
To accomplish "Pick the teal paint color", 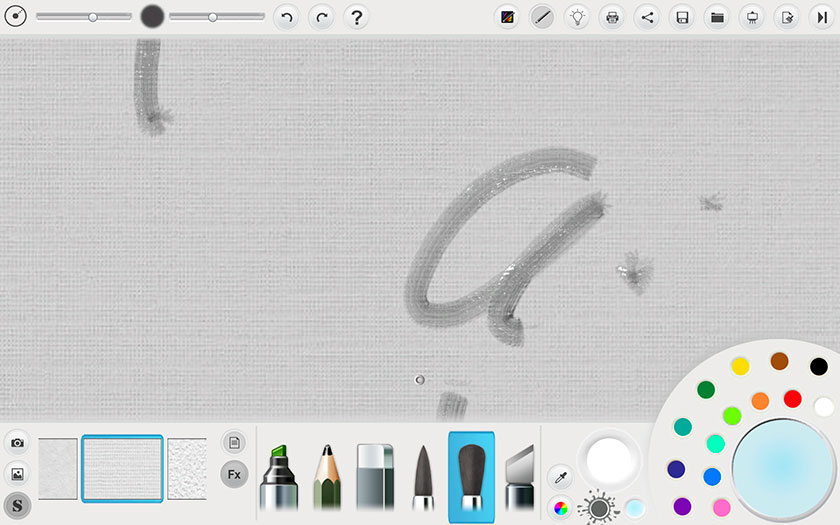I will 682,426.
